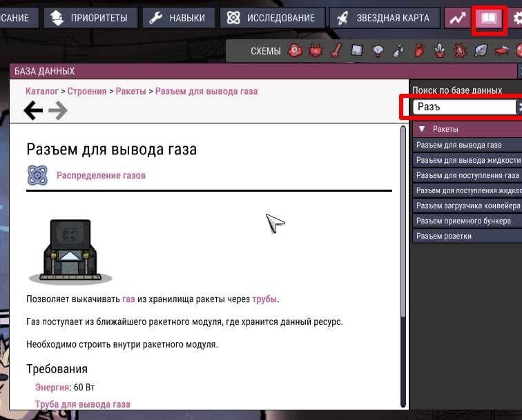Toggle the Light overlay bulb icon
This screenshot has width=522, height=420.
[378, 51]
